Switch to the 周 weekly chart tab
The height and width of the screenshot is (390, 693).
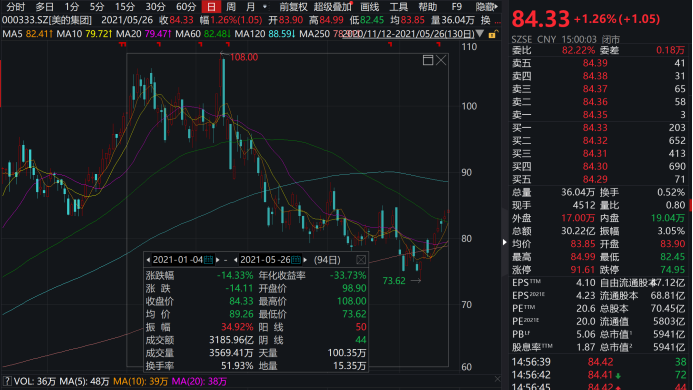pyautogui.click(x=231, y=7)
